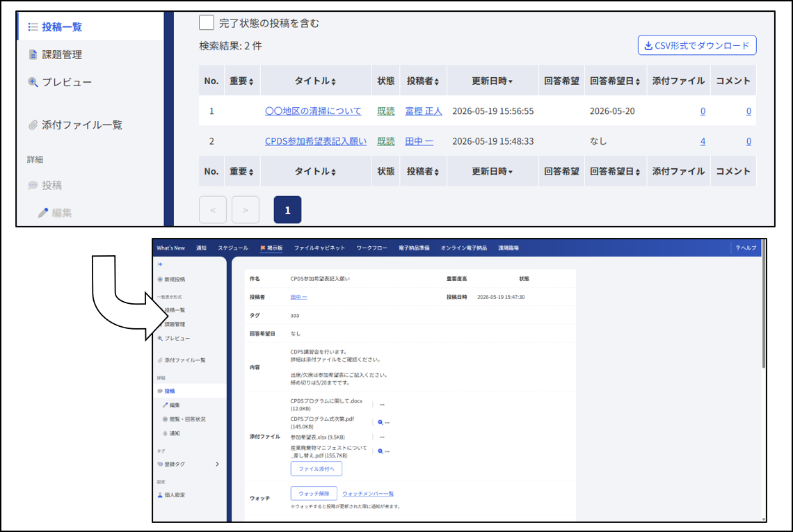
Task: Sort by 更新日時 in the top header row
Action: (x=492, y=81)
